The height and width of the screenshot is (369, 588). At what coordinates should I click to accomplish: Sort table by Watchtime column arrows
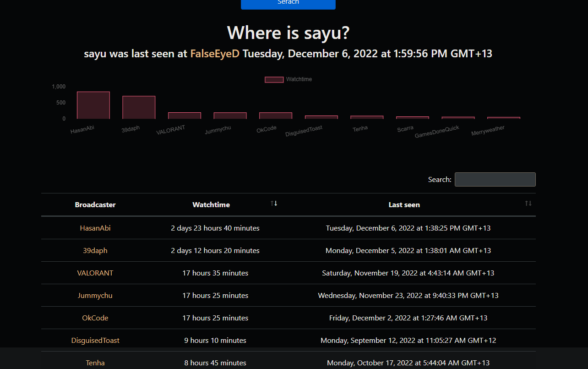pyautogui.click(x=274, y=204)
